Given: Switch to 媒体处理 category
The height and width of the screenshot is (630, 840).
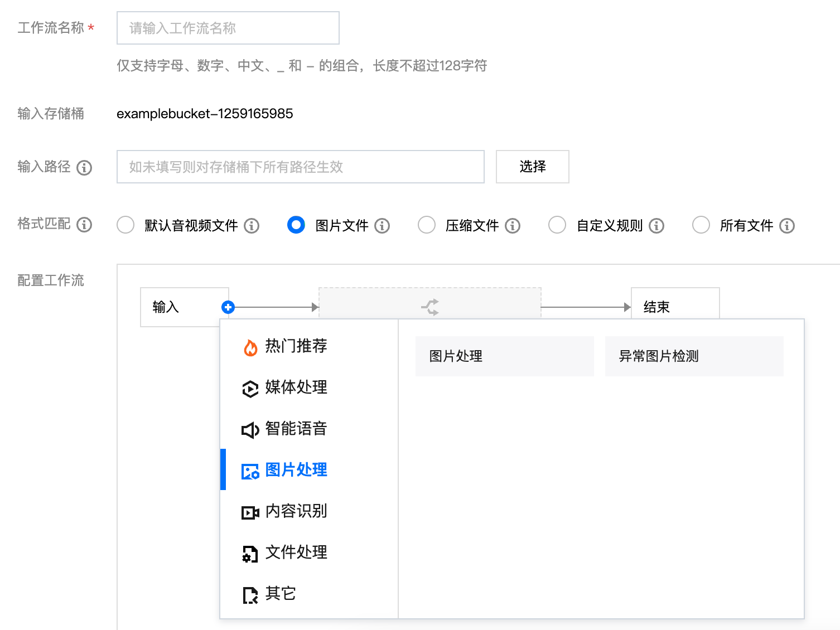Looking at the screenshot, I should coord(296,387).
